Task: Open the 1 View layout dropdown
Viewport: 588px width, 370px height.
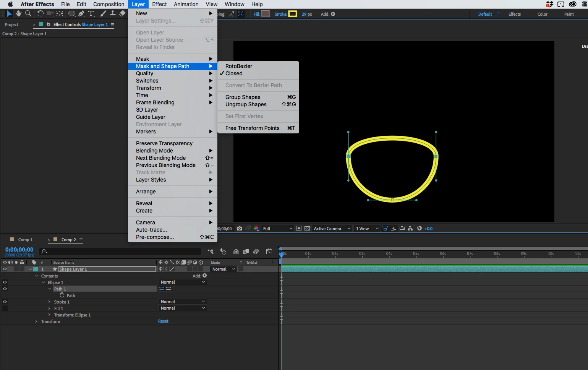Action: pyautogui.click(x=367, y=229)
